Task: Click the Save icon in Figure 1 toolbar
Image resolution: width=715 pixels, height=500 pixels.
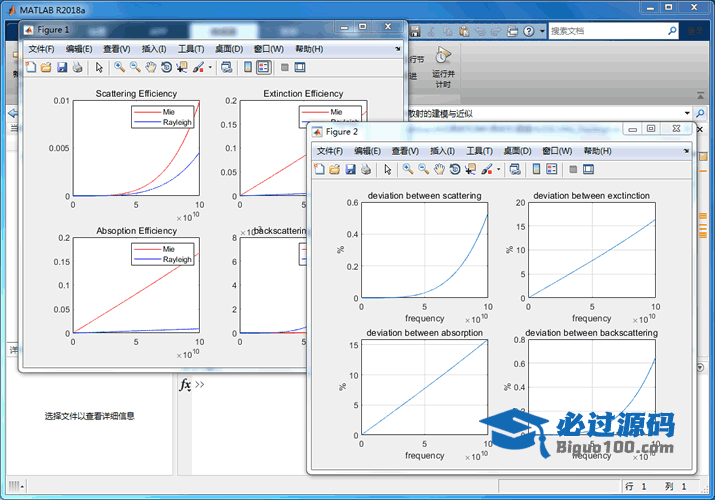Action: (62, 68)
